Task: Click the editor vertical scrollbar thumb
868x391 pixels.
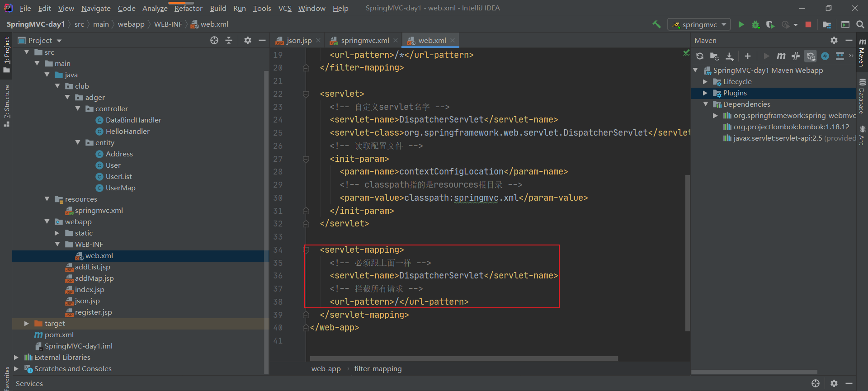Action: click(688, 253)
